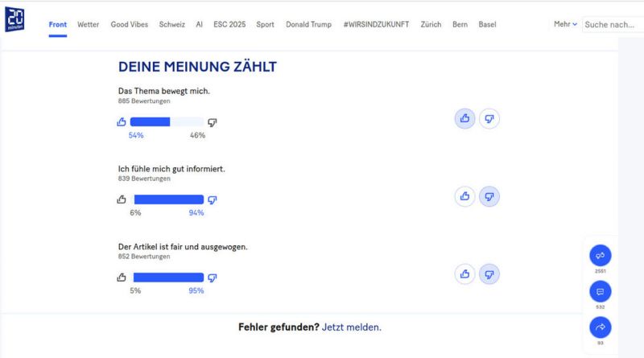Thumbs down for 'Das Thema bewegt mich'
This screenshot has width=644, height=358.
click(x=489, y=119)
